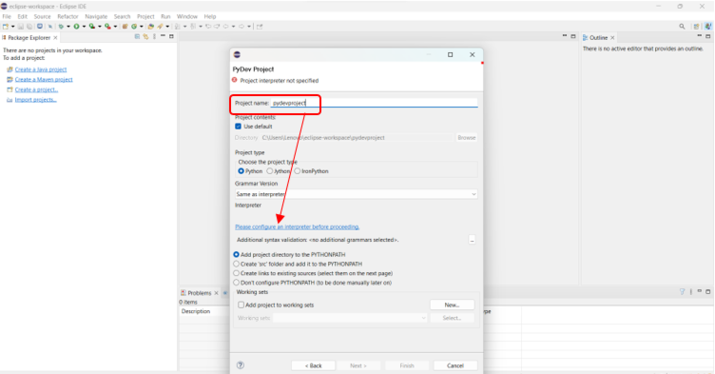Select Create 'src' folder PYTHONPATH option

pos(236,264)
